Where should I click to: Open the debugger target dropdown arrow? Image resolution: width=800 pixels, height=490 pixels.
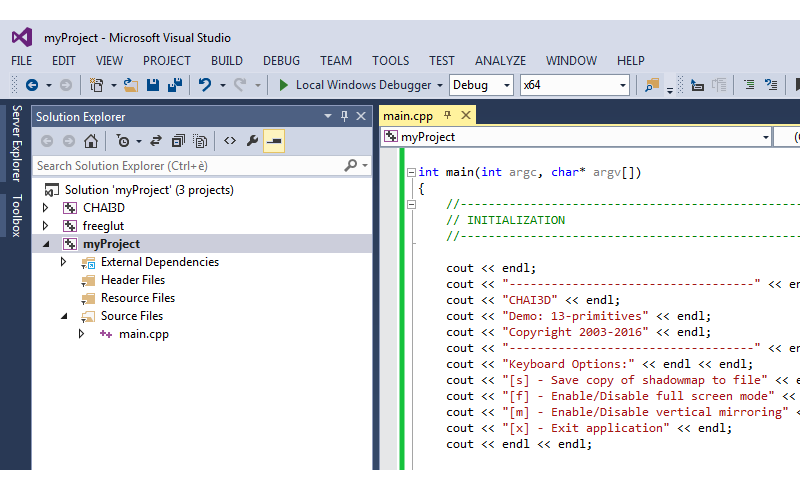point(440,85)
